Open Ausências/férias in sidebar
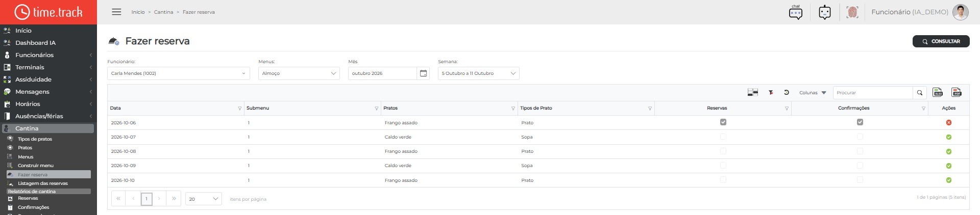Screen dimensions: 980x215 pyautogui.click(x=48, y=116)
